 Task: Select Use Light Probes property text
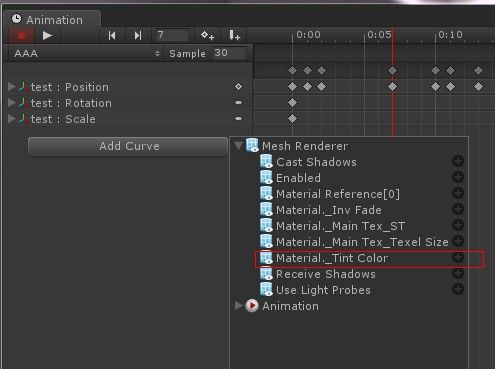coord(323,290)
